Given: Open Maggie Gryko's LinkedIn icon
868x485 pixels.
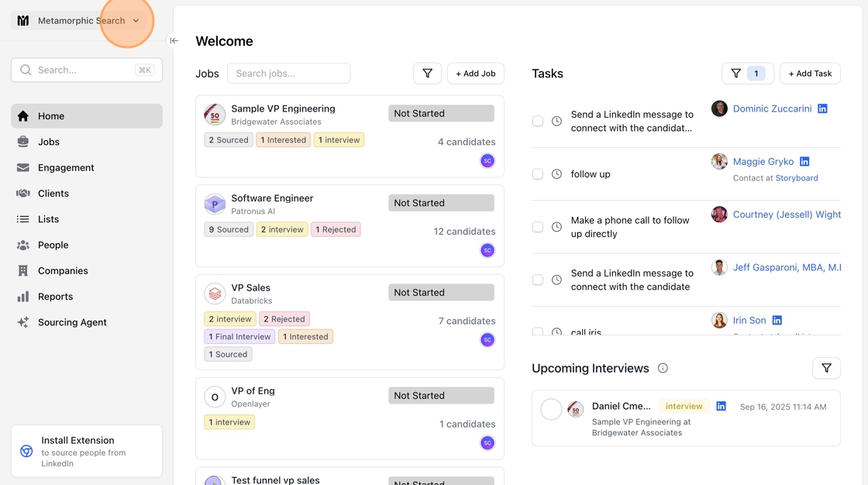Looking at the screenshot, I should [x=804, y=161].
